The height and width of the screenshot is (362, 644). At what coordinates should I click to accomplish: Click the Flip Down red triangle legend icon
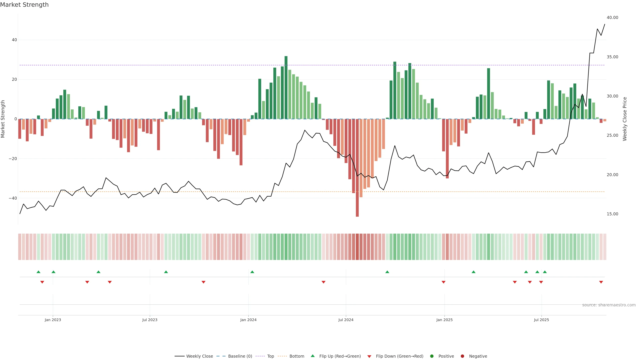coord(369,356)
